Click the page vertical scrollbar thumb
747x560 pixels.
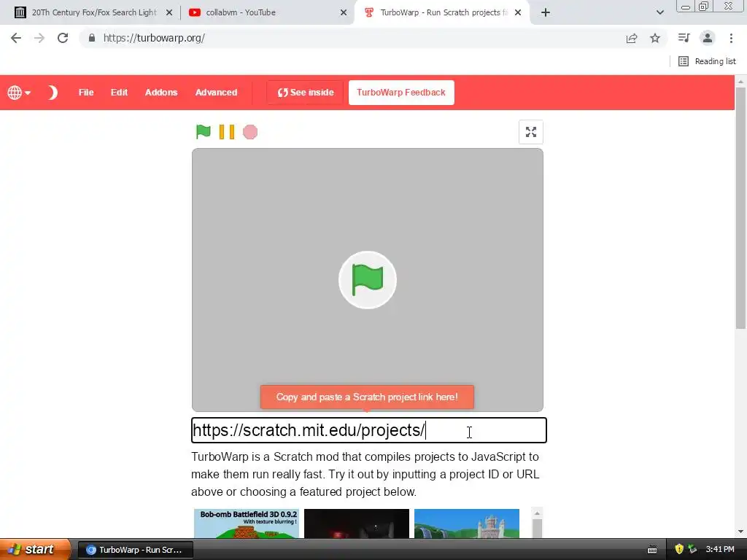pos(740,208)
